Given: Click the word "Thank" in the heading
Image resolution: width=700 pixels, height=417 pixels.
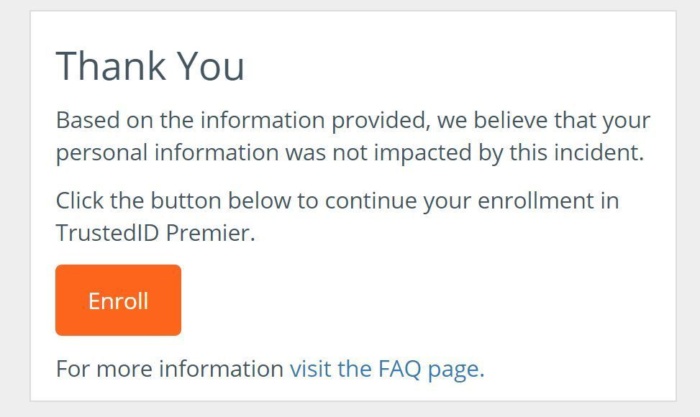Looking at the screenshot, I should click(x=110, y=66).
